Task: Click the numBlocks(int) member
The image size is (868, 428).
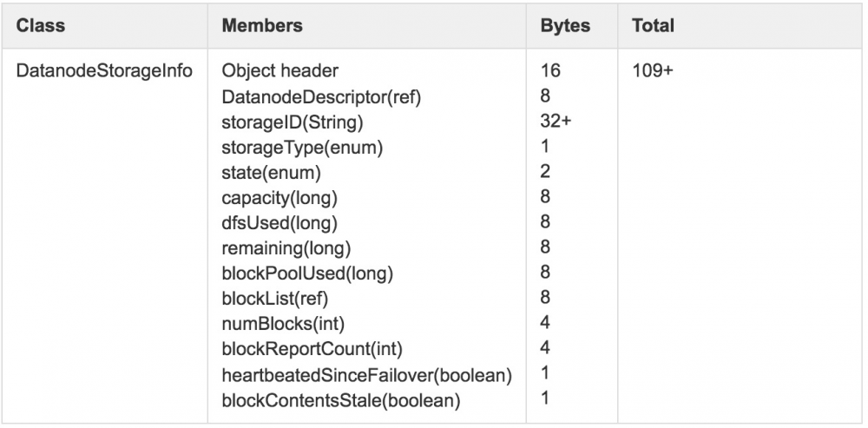Action: point(282,325)
